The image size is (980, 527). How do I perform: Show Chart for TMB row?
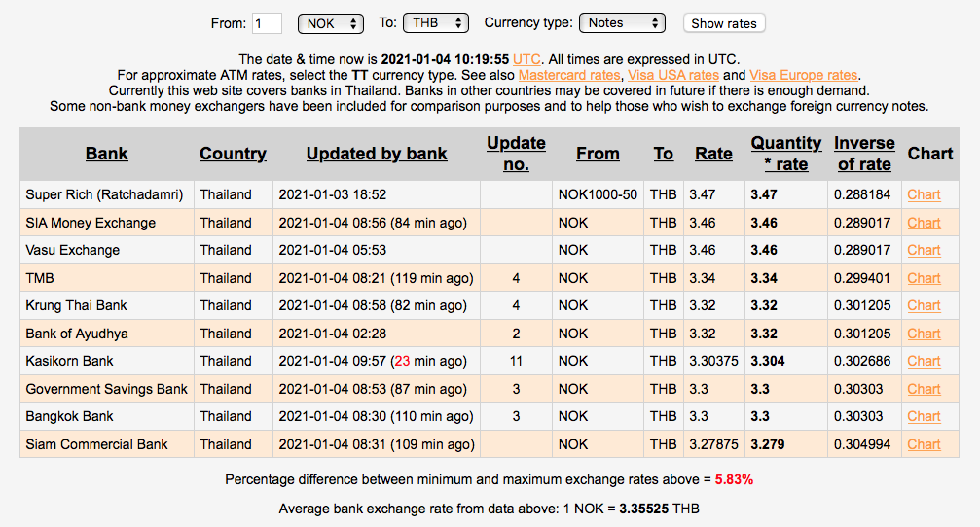click(x=924, y=278)
